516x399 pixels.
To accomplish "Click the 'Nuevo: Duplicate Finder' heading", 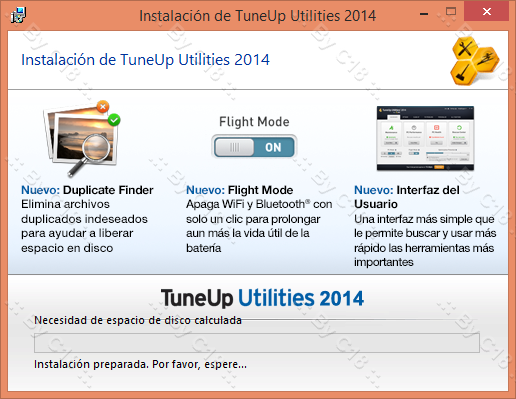I will [87, 190].
